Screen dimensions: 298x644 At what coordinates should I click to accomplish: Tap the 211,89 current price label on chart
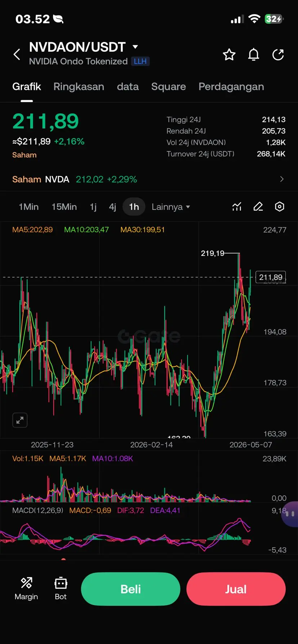[271, 277]
